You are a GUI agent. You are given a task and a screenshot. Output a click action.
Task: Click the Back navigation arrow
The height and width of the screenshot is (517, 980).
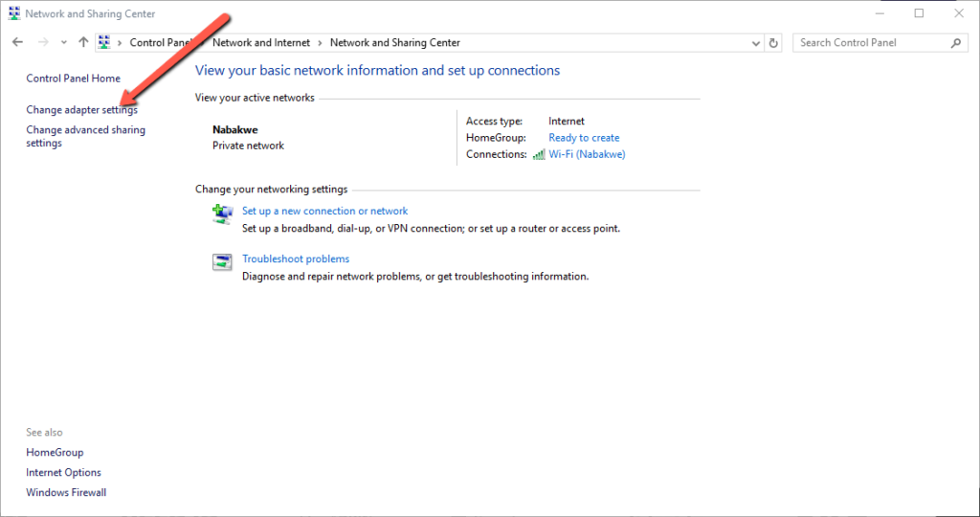[x=17, y=43]
